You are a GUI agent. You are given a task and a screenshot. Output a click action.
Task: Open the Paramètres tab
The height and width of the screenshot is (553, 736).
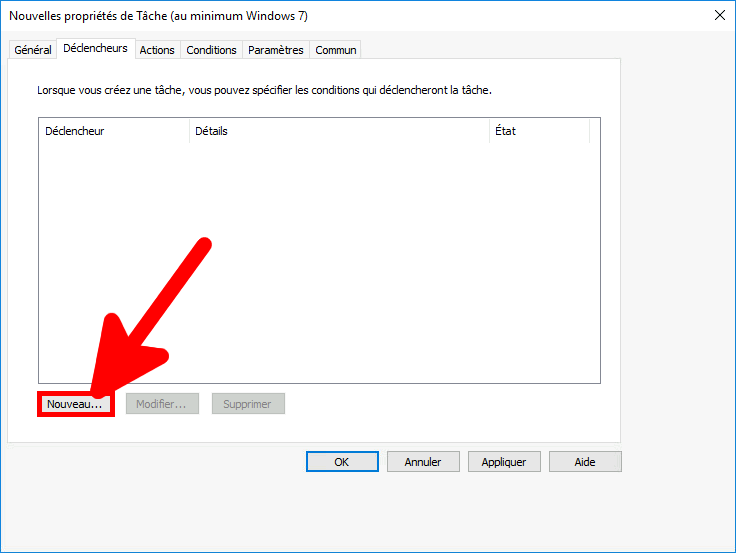pos(276,50)
